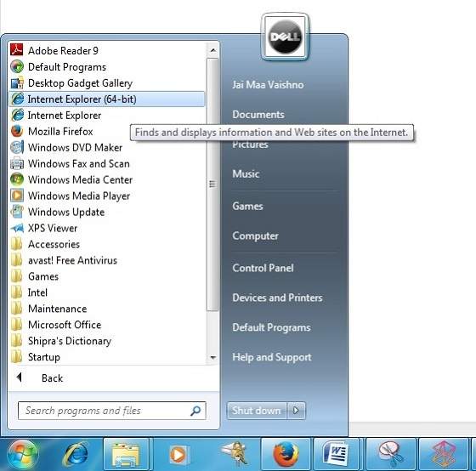476x471 pixels.
Task: Click the Start orb on the taskbar
Action: (x=23, y=455)
